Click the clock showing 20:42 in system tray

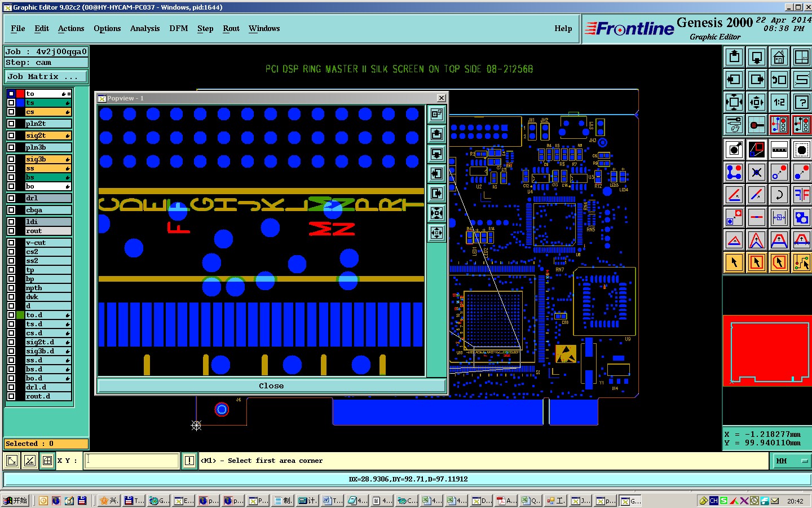(x=795, y=501)
